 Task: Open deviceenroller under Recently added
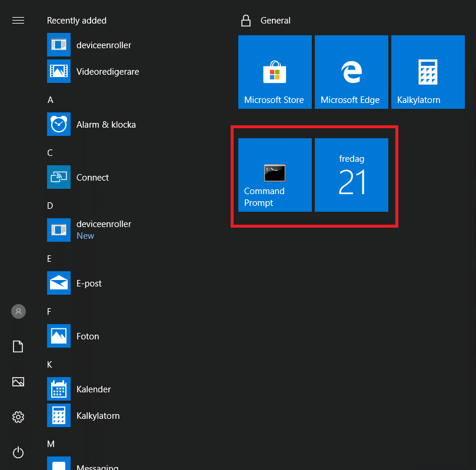point(89,45)
